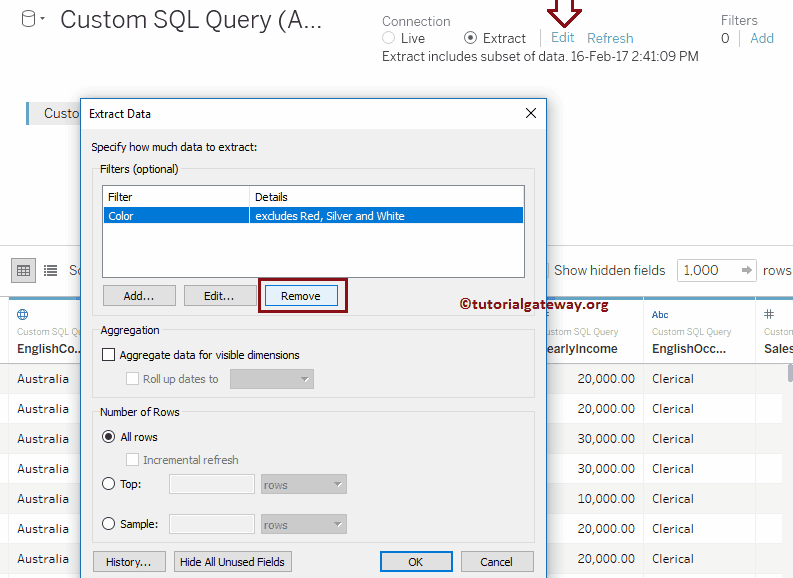Click the globe geographic type icon of EnglishCo... column
The width and height of the screenshot is (793, 578).
click(x=22, y=315)
